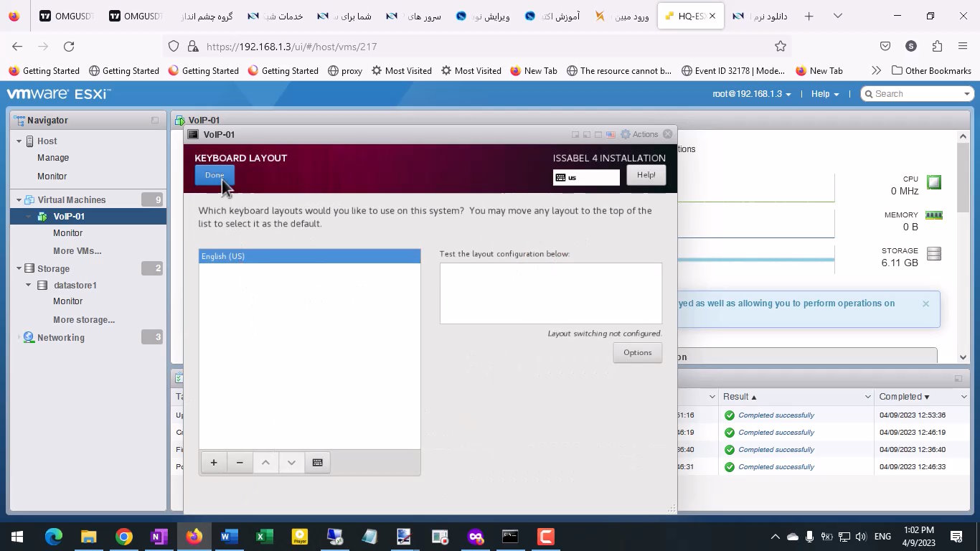The width and height of the screenshot is (980, 551).
Task: Launch Microsoft Edge from the taskbar
Action: (x=54, y=537)
